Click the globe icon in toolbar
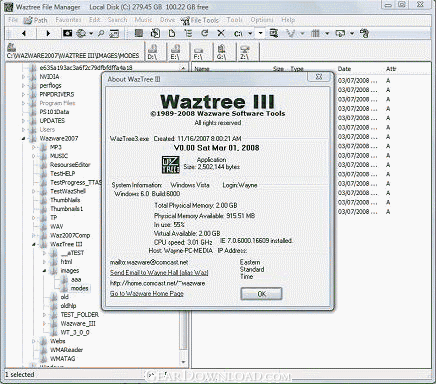436x384 pixels. point(81,33)
